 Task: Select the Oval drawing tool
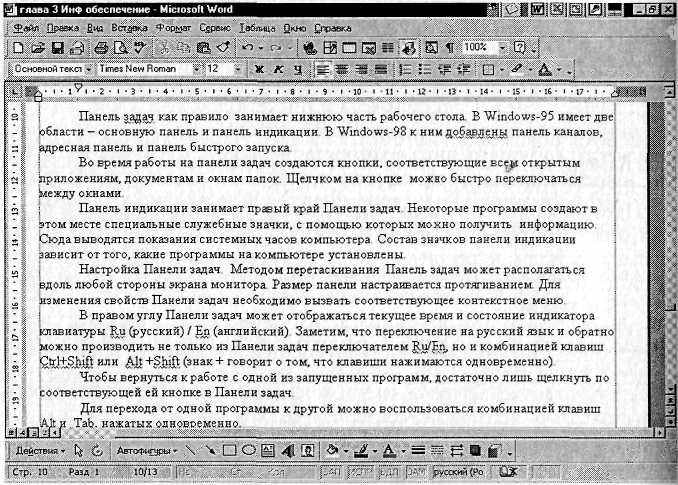[249, 450]
